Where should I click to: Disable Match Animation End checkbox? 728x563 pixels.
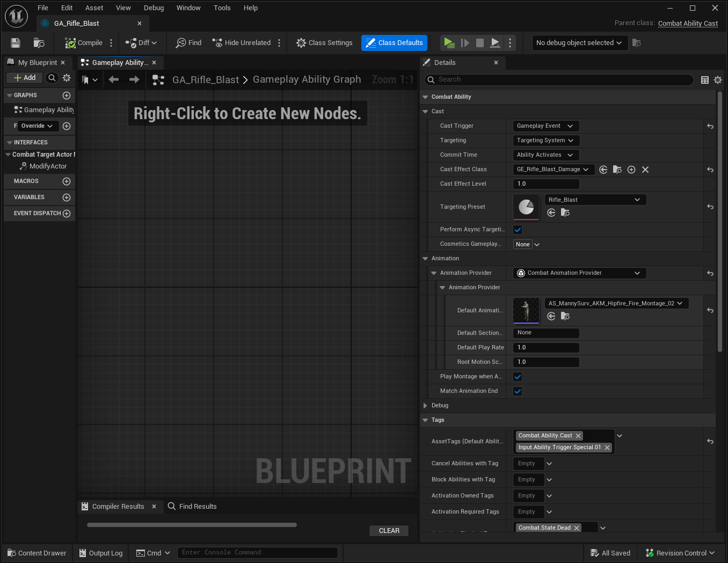pyautogui.click(x=518, y=391)
